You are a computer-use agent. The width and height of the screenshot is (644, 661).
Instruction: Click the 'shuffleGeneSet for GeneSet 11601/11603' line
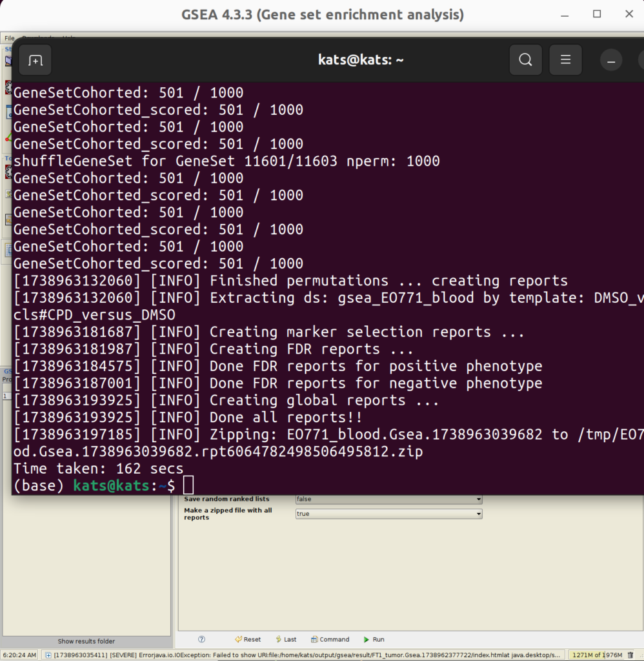226,161
